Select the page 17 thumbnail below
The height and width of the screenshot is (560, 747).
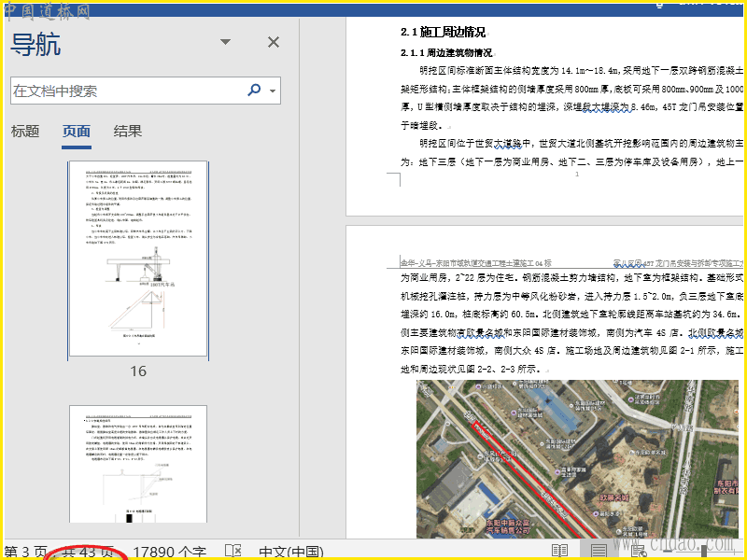(x=138, y=464)
